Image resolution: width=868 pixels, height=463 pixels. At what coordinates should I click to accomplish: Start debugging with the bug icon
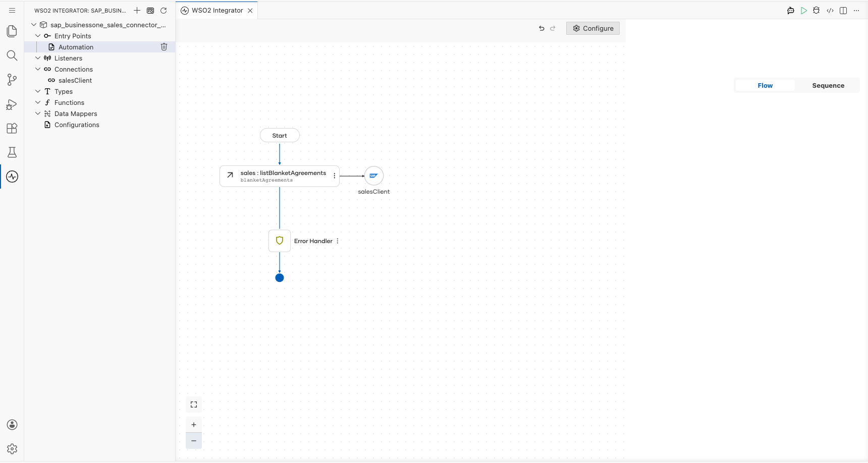[x=817, y=11]
